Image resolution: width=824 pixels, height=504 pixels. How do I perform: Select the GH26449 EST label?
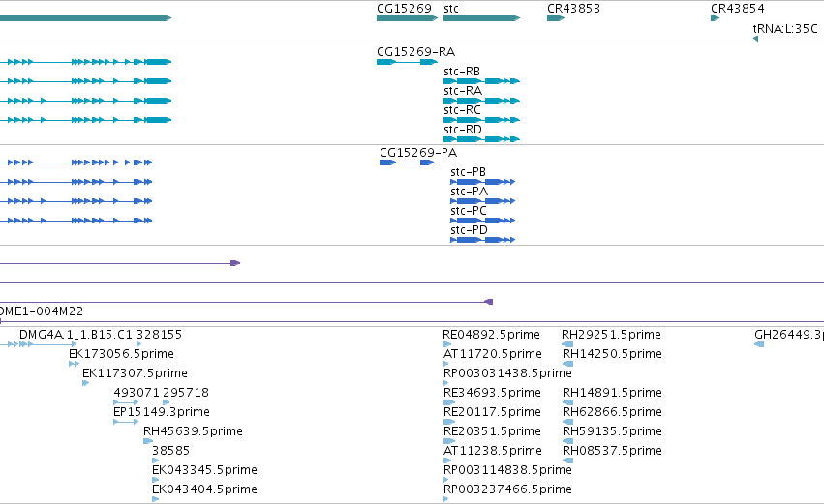coord(789,335)
